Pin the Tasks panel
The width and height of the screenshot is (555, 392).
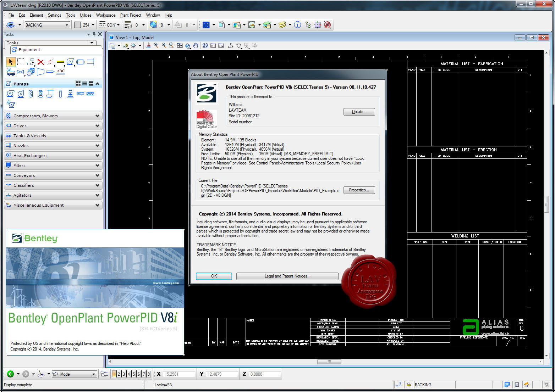tap(94, 34)
